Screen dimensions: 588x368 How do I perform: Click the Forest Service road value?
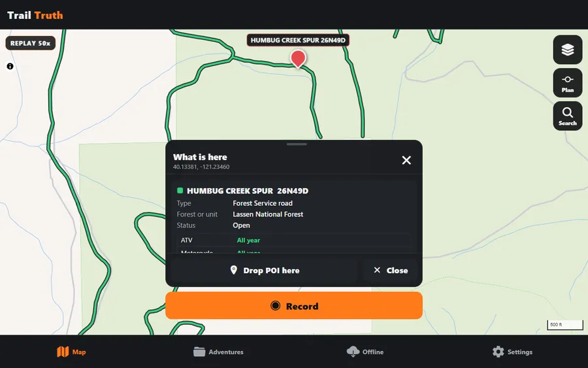(263, 203)
